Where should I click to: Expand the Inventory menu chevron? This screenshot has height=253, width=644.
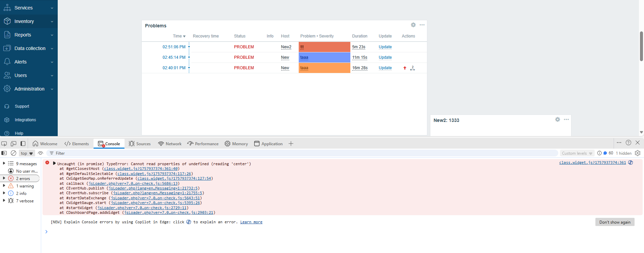point(52,21)
